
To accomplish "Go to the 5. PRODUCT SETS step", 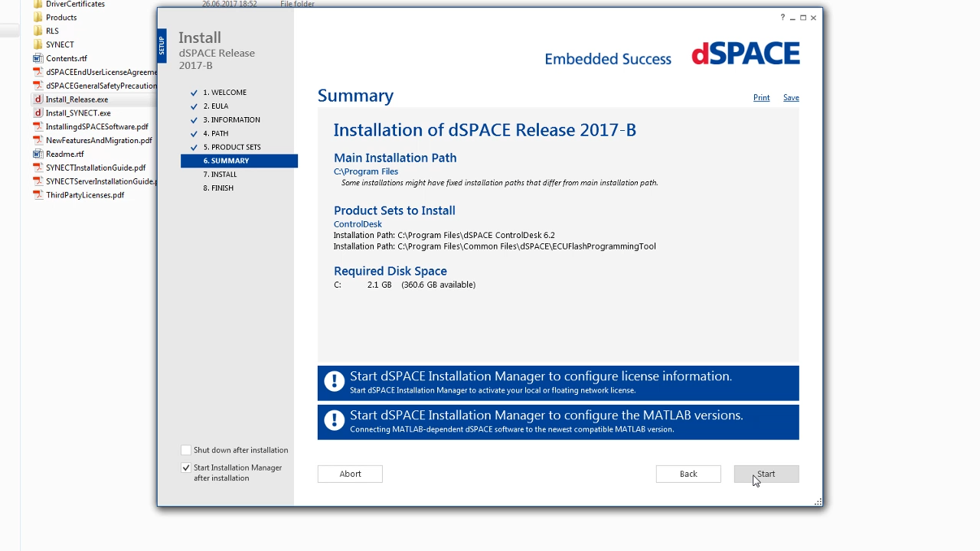I will (231, 147).
